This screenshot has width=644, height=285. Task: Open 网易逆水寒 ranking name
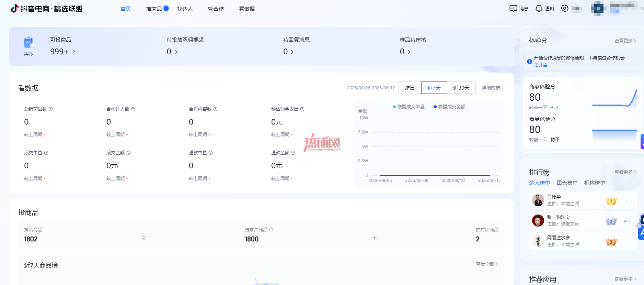(559, 238)
